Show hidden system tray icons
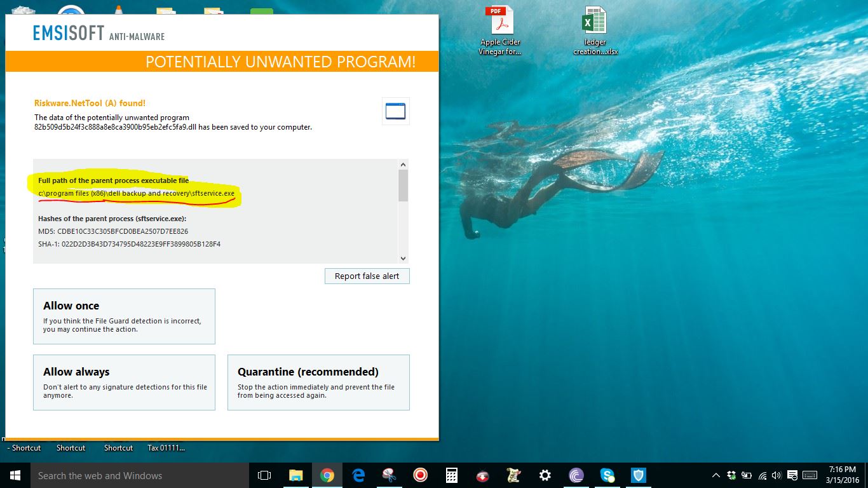 pos(716,475)
